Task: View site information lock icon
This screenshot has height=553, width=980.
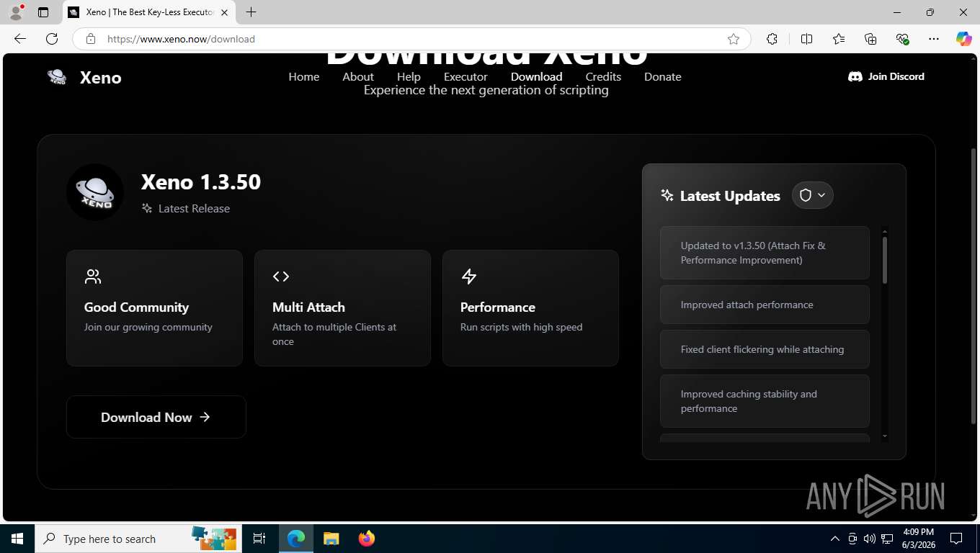Action: click(91, 39)
